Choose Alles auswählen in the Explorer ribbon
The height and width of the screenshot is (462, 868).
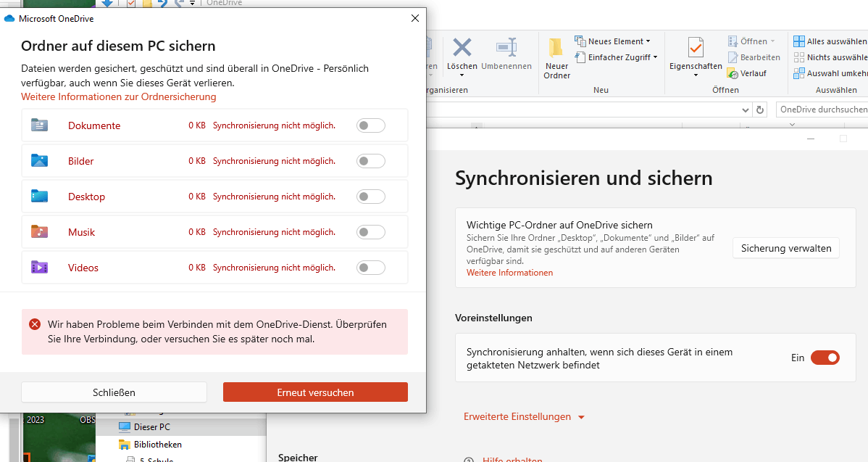tap(830, 41)
